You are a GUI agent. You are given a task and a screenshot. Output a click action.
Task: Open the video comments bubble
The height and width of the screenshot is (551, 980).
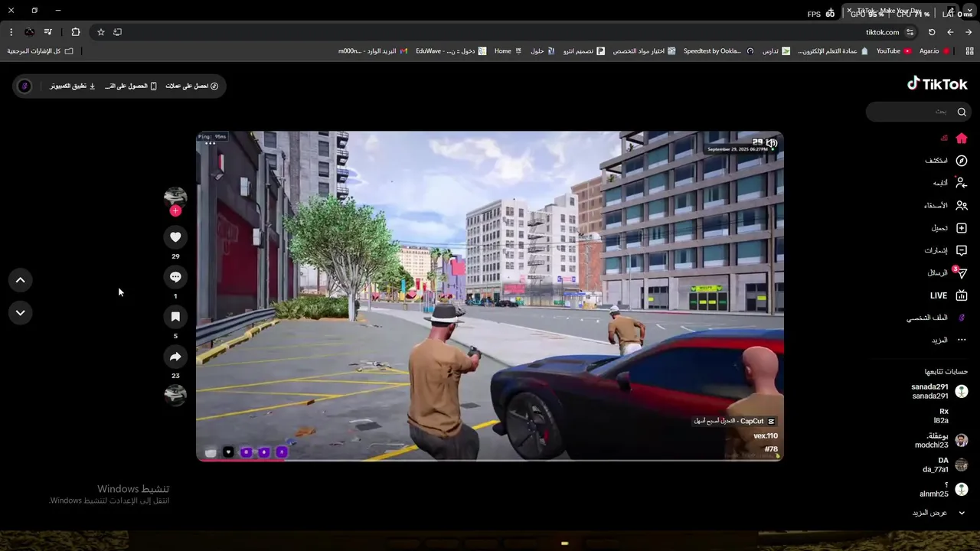click(x=175, y=277)
